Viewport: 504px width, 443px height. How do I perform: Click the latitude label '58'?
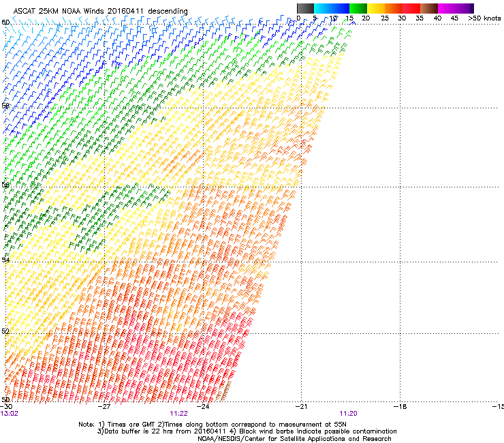[5, 106]
